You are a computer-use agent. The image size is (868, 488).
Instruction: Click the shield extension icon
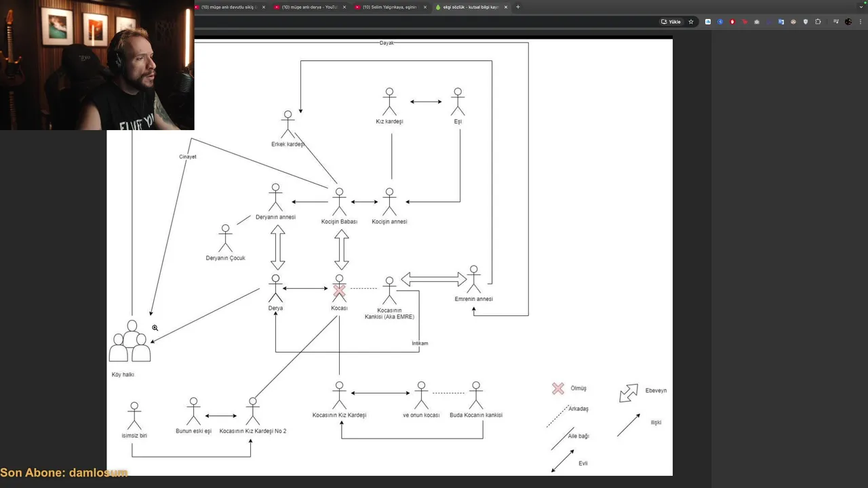(x=806, y=22)
